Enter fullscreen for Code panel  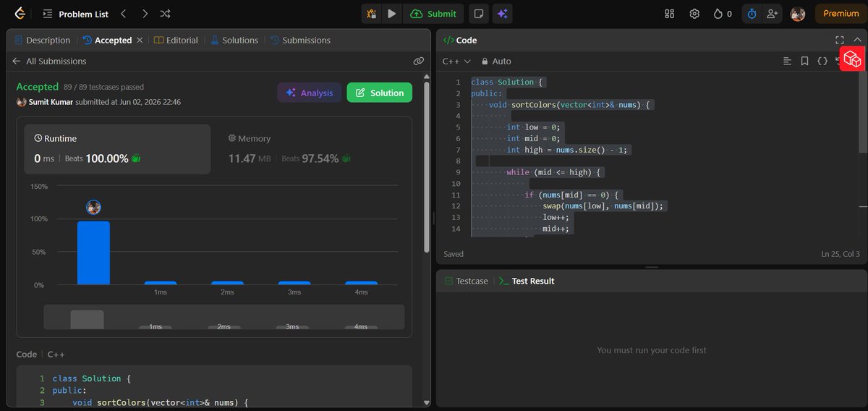(x=839, y=41)
